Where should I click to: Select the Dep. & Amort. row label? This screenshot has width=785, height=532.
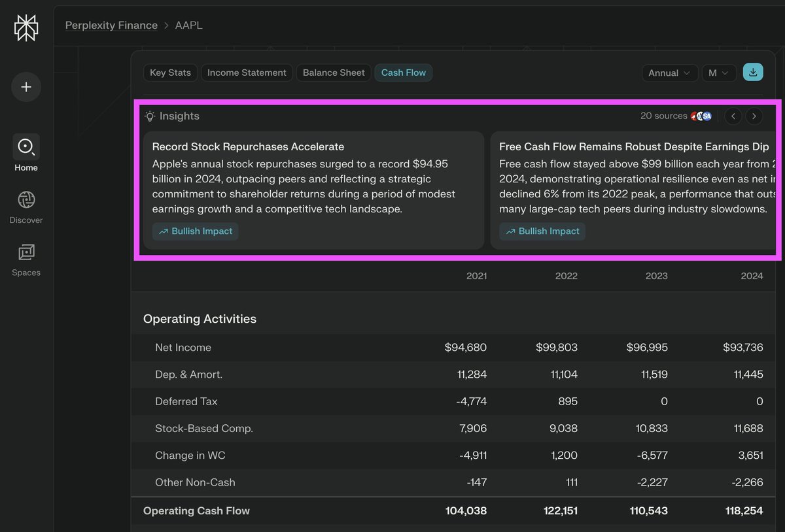click(188, 374)
